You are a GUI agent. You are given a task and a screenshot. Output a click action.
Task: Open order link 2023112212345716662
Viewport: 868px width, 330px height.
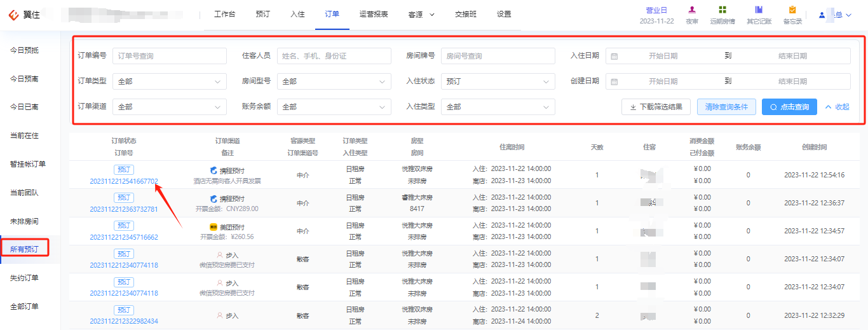coord(124,237)
